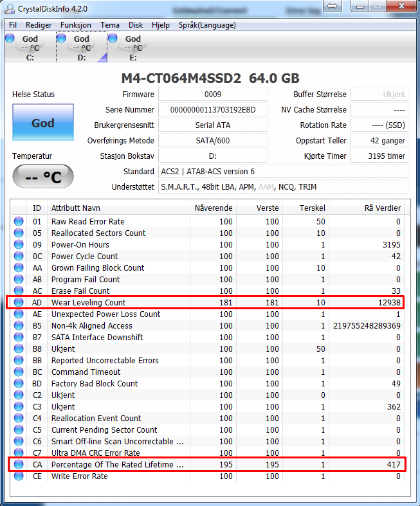Click the serial number 0000000113703192E8D field
Viewport: 420px width, 506px height.
[213, 110]
